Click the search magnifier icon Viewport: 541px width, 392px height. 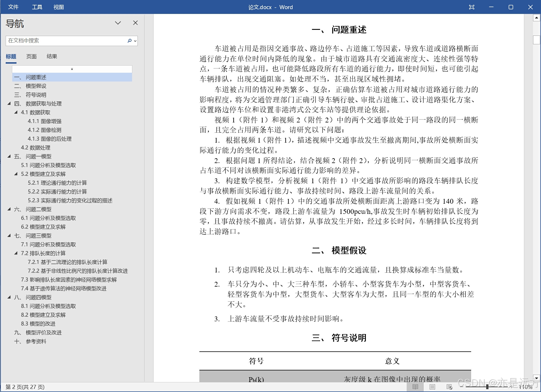coord(129,41)
